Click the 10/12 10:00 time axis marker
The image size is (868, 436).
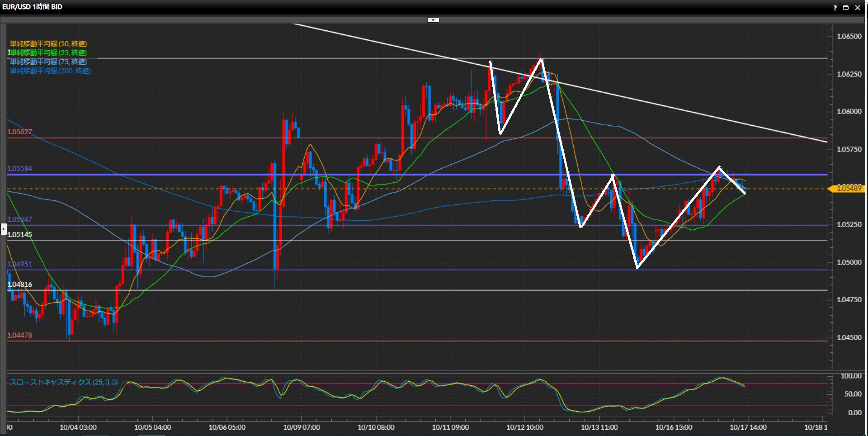tap(525, 427)
